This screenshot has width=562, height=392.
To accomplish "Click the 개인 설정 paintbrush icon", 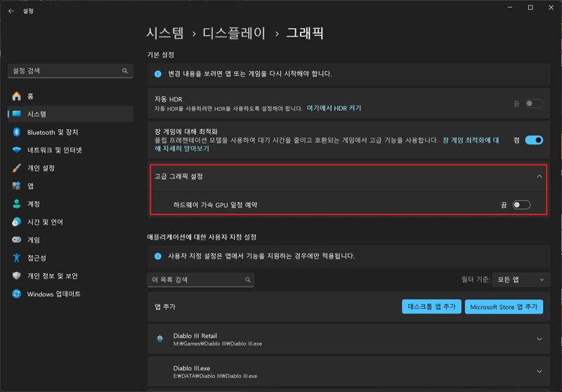I will pos(16,168).
